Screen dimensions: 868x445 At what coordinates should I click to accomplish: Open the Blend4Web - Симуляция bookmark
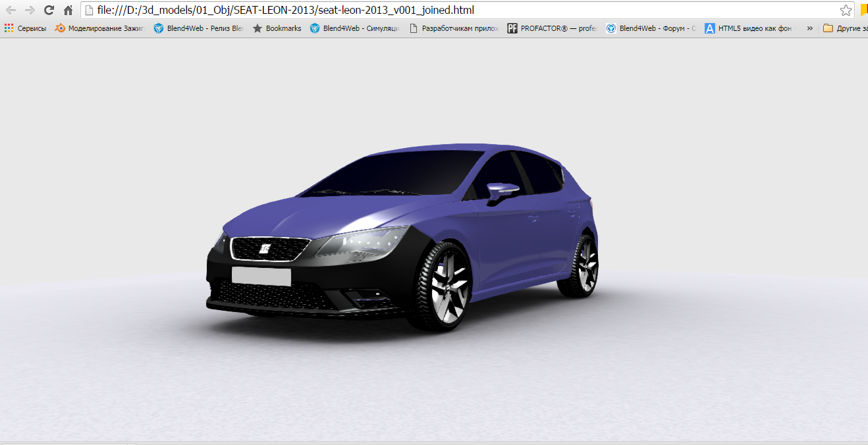click(x=356, y=28)
